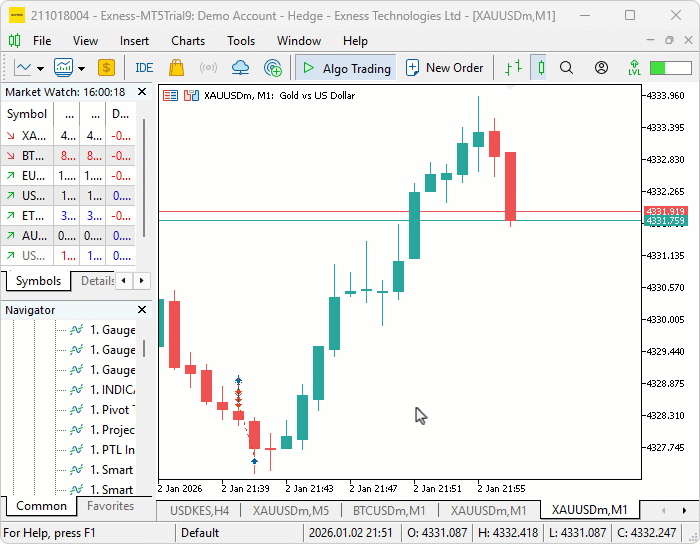Expand the chart type dropdown arrow
This screenshot has width=700, height=544.
pos(40,69)
